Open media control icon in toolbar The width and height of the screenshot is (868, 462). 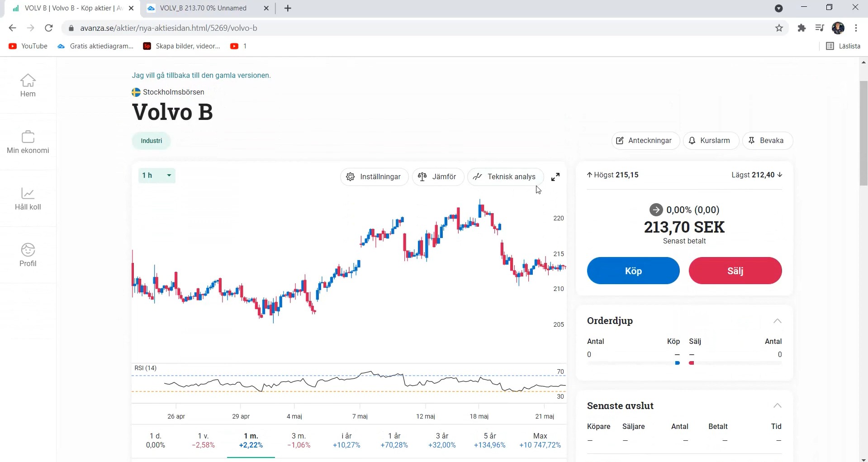click(819, 28)
